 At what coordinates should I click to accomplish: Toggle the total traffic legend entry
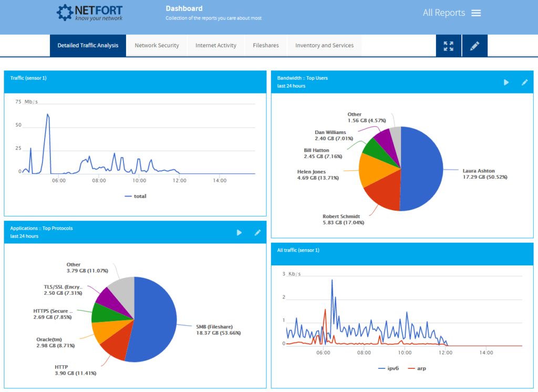[136, 196]
